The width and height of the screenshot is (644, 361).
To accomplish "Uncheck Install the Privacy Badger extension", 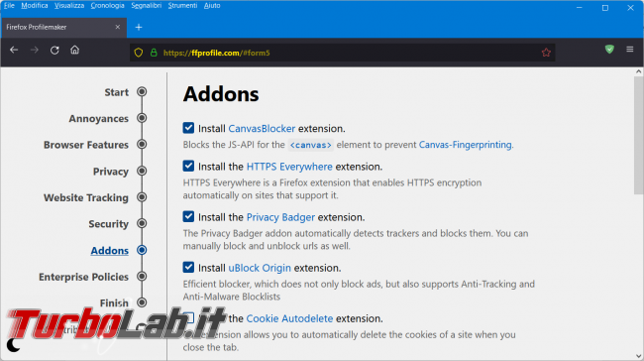I will [x=188, y=216].
